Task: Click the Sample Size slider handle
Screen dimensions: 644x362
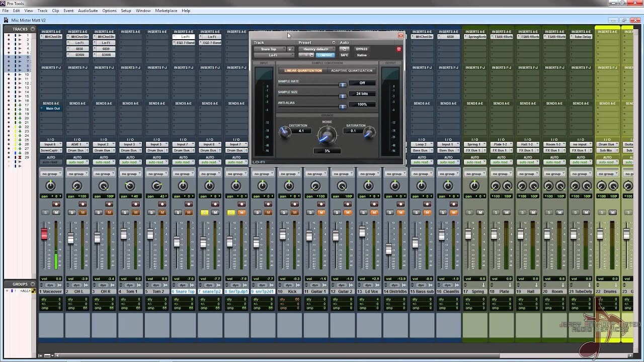Action: pos(343,96)
